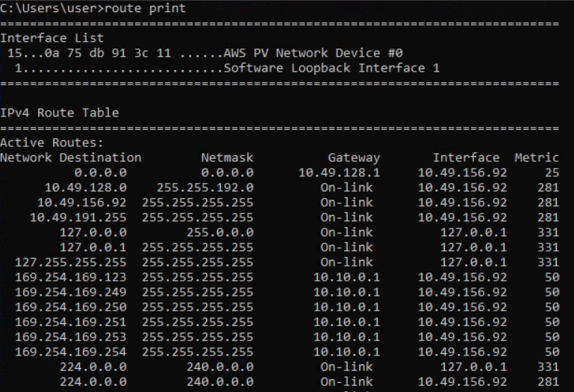Click the 'Gateway' column header

point(354,158)
